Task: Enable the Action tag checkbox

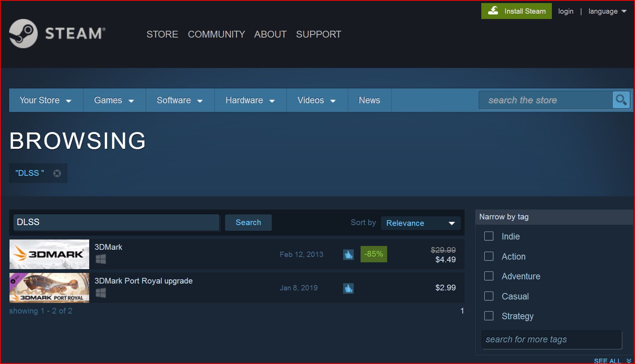Action: click(489, 256)
